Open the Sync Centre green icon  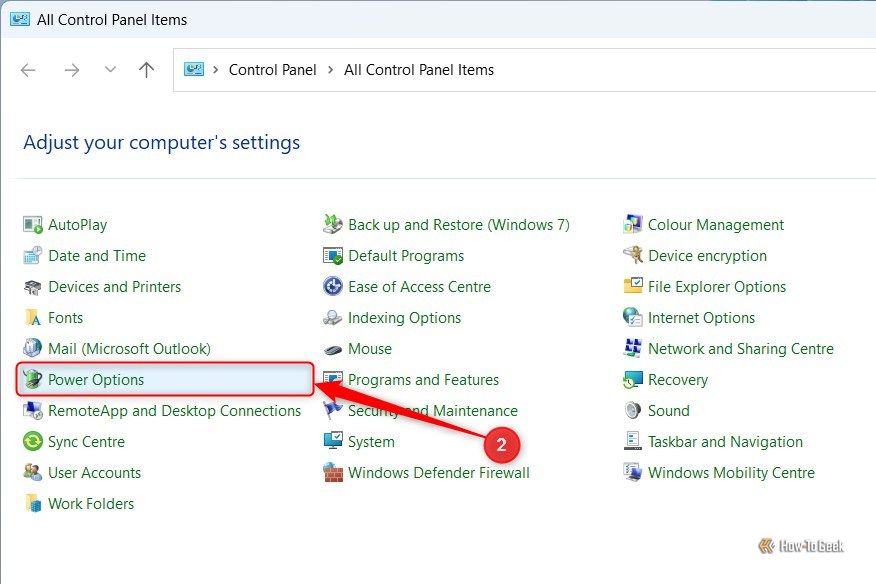click(32, 441)
